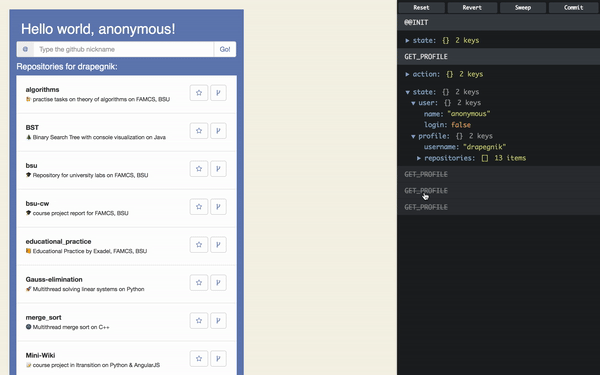Fork the merge_sort repository
The height and width of the screenshot is (375, 600).
(x=218, y=320)
